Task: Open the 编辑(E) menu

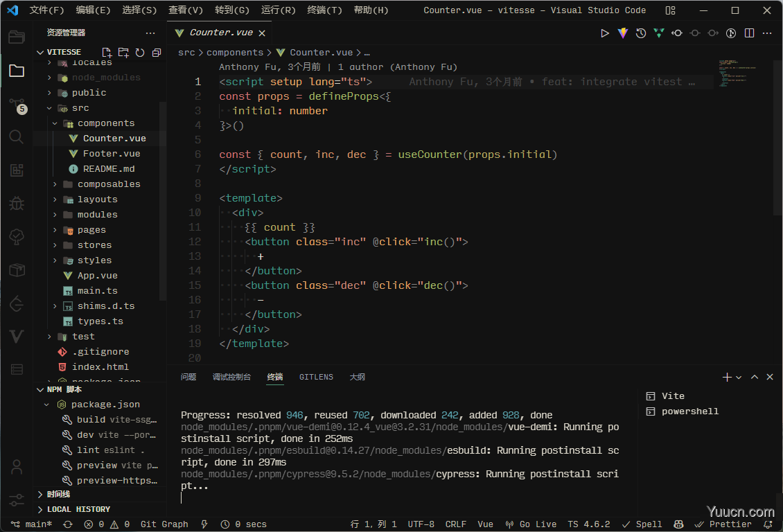Action: tap(93, 10)
